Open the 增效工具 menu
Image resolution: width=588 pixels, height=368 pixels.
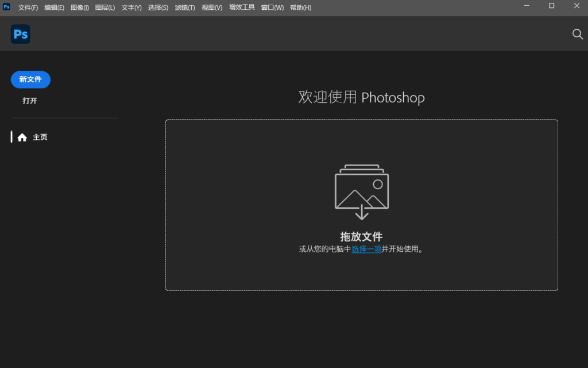(242, 7)
